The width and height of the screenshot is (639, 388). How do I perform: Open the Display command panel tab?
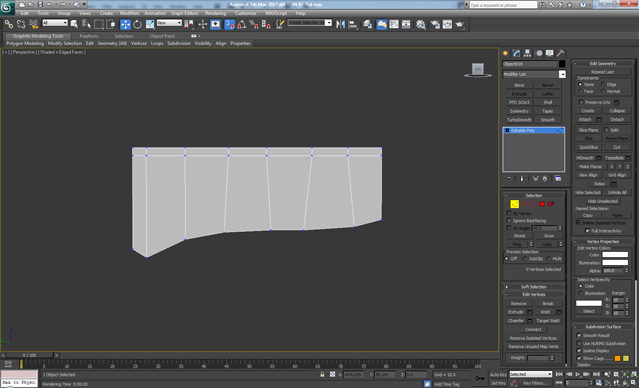[x=550, y=53]
